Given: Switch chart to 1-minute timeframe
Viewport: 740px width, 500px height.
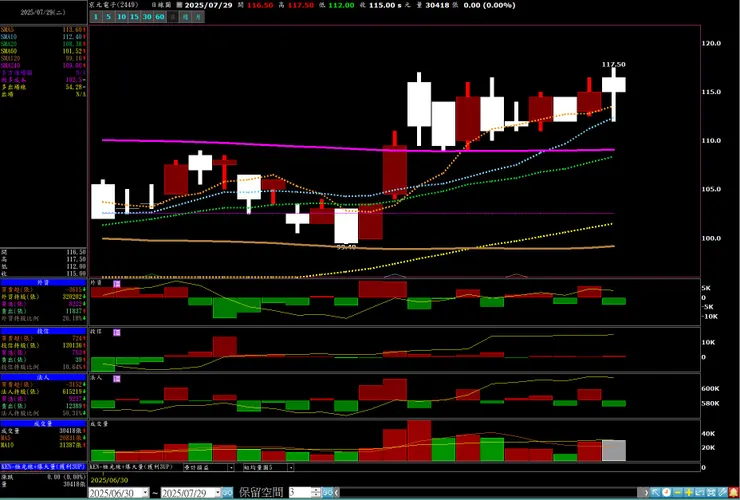Looking at the screenshot, I should click(96, 17).
